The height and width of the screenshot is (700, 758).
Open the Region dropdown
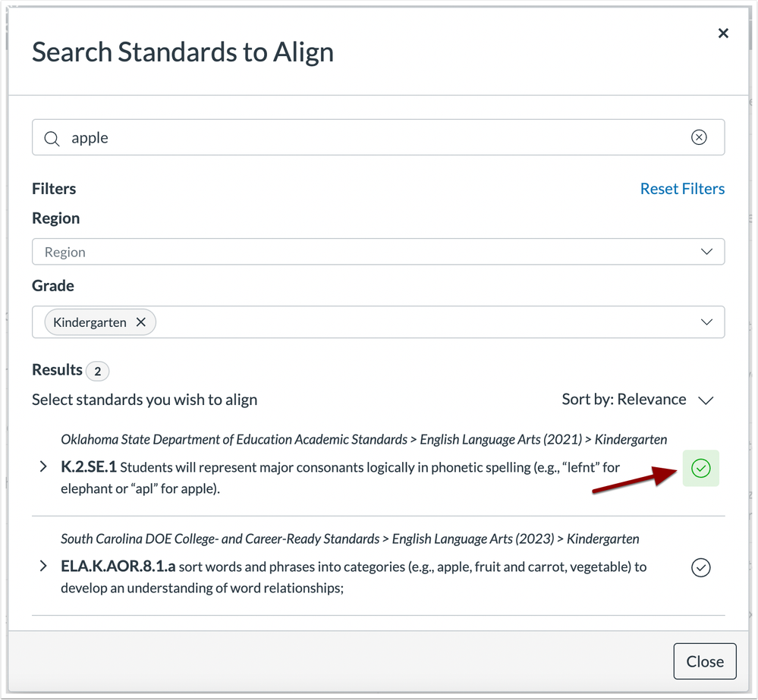click(378, 252)
